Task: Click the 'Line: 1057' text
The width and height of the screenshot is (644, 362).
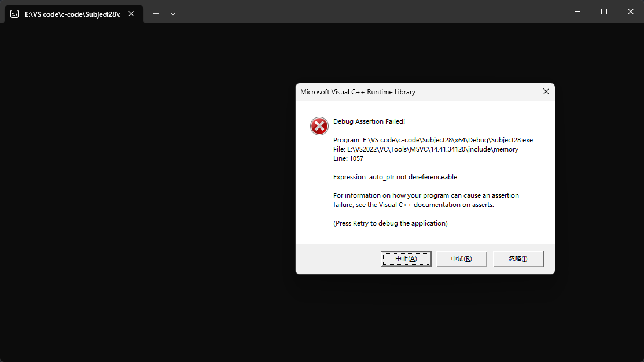Action: 348,158
